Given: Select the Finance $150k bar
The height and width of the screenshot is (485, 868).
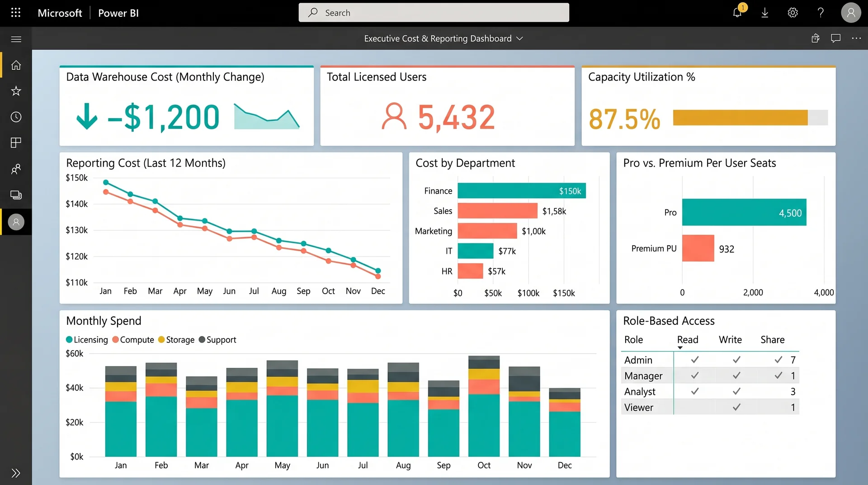Looking at the screenshot, I should (522, 191).
